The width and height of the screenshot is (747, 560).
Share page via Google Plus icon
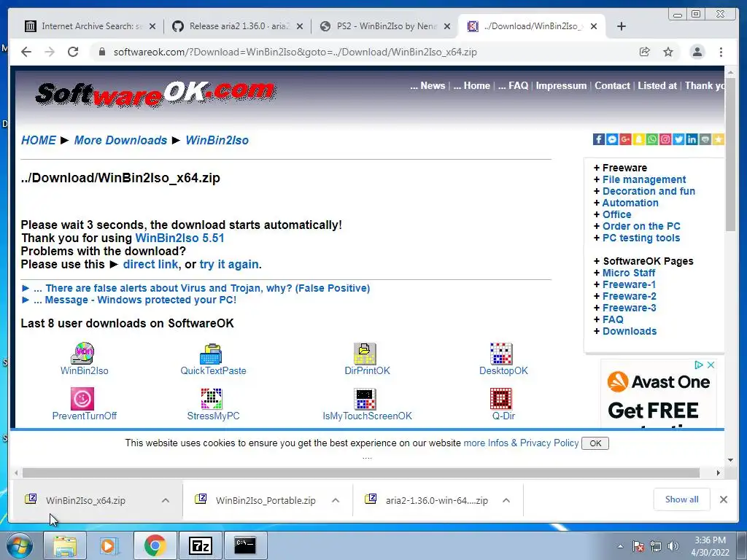click(625, 139)
